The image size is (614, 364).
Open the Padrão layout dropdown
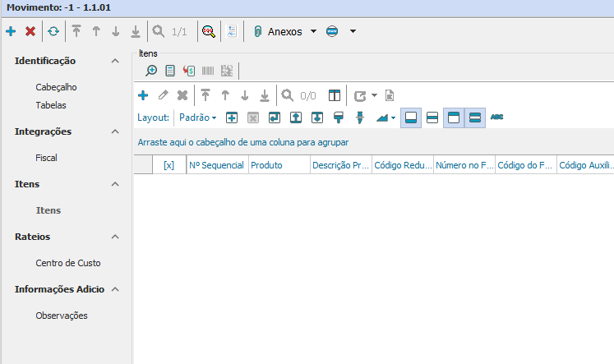coord(198,117)
